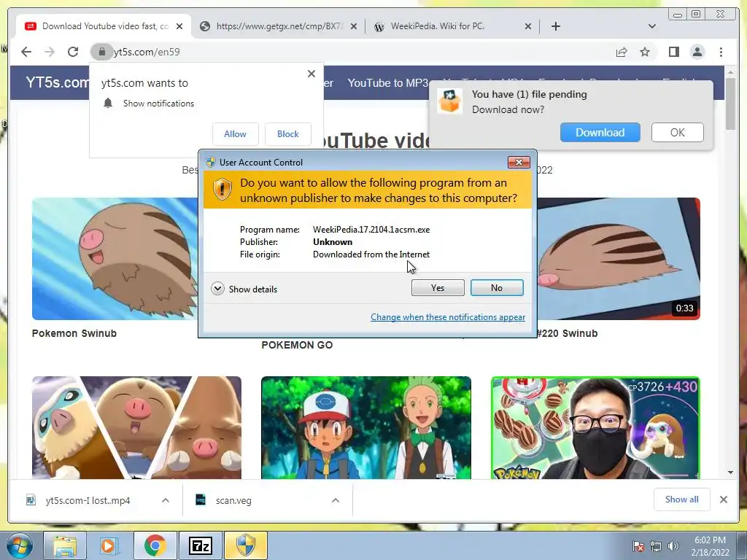Click the UAC warning shield icon
This screenshot has width=747, height=560.
tap(222, 189)
